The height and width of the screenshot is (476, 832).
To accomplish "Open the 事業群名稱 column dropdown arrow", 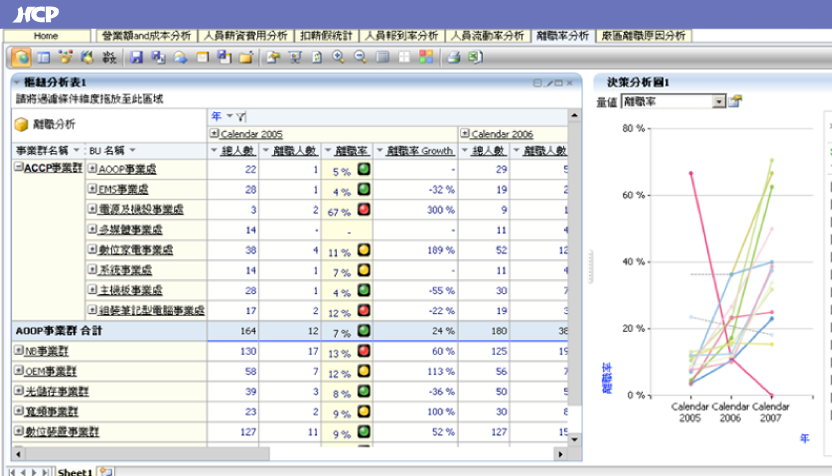I will click(x=78, y=150).
